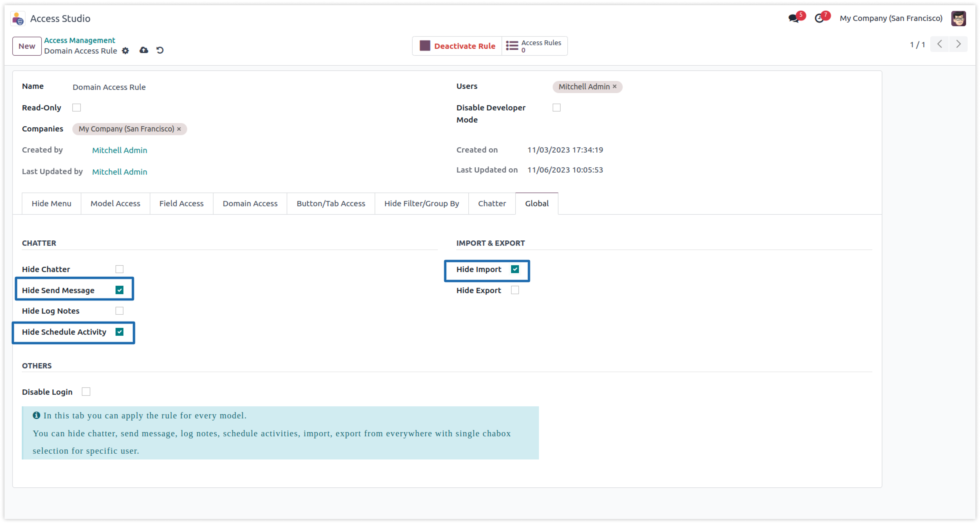This screenshot has width=980, height=523.
Task: Switch to the Chatter tab
Action: [492, 204]
